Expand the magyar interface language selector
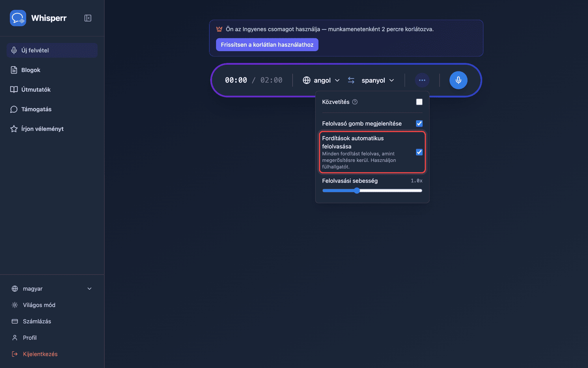 coord(52,289)
